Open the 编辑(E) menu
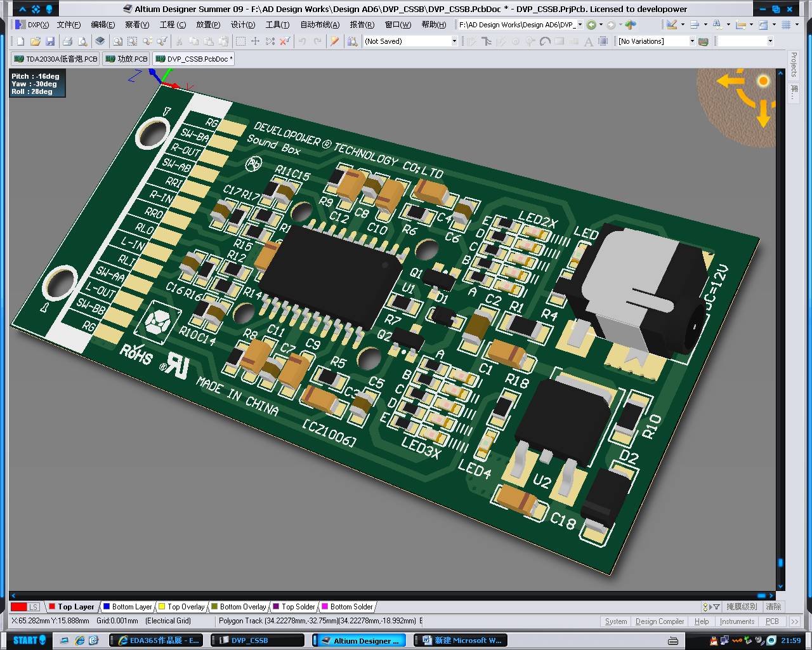Image resolution: width=812 pixels, height=650 pixels. coord(103,25)
